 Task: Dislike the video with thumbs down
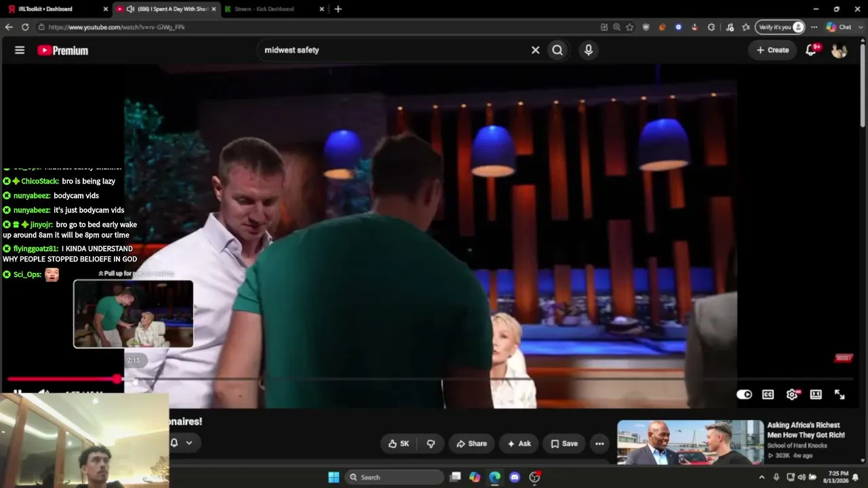pos(431,444)
